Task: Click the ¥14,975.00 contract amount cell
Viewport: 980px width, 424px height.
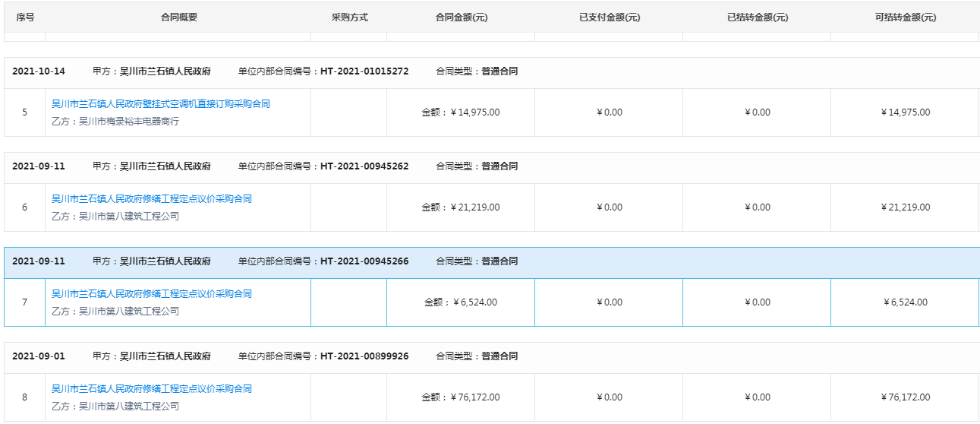Action: [461, 112]
